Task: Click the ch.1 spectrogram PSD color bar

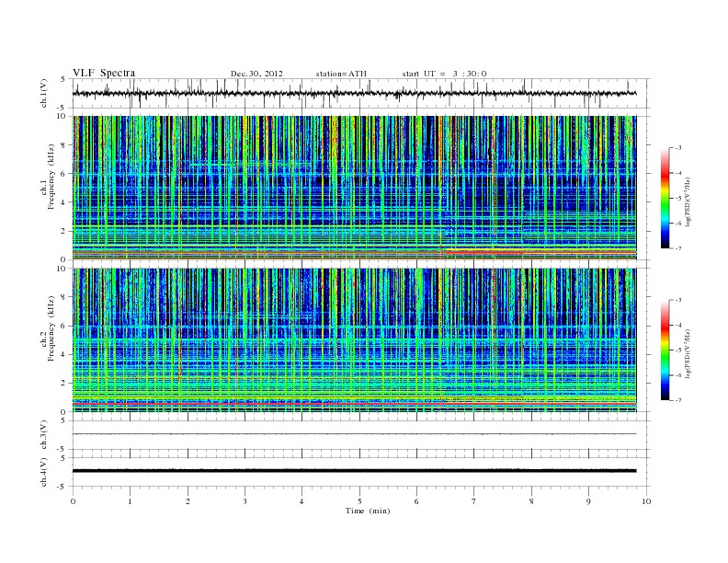Action: coord(665,198)
